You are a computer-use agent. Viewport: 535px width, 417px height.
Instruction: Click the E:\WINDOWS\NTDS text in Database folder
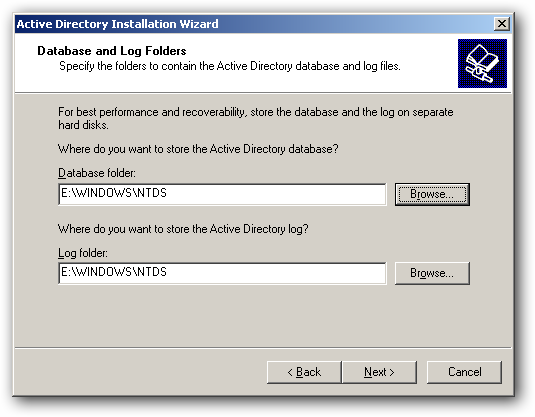point(114,193)
